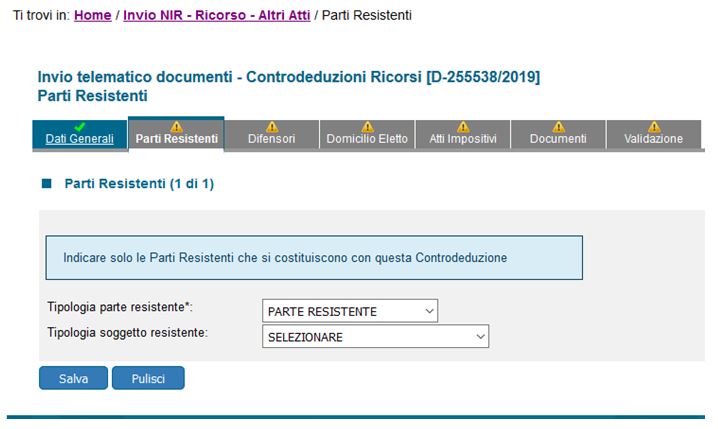
Task: Go to the Difensori tab
Action: [271, 140]
